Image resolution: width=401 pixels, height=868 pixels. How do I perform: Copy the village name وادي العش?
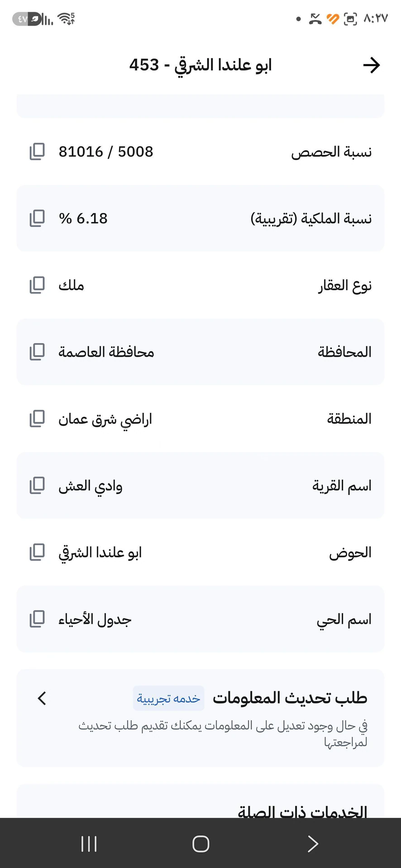[37, 486]
